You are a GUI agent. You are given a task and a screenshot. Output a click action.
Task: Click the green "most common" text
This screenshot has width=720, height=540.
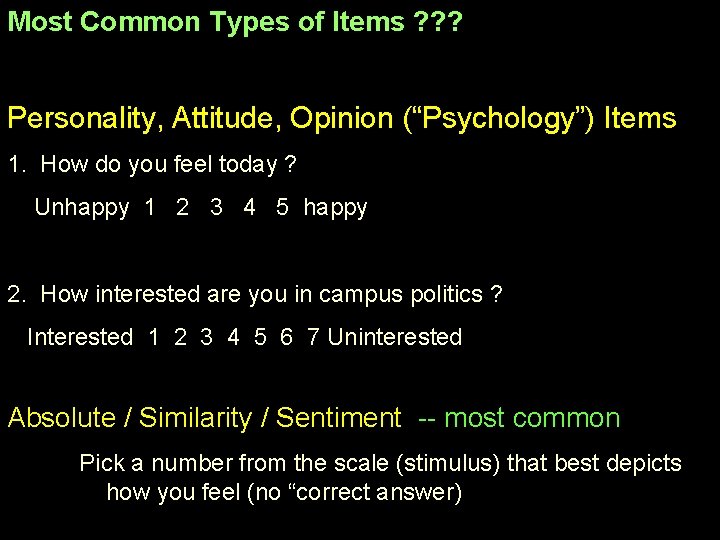[x=531, y=418]
